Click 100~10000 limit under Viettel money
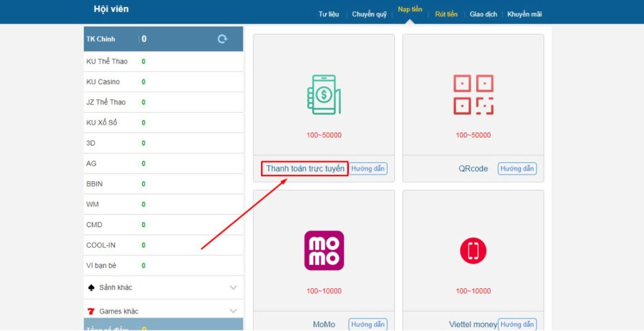 click(x=473, y=291)
